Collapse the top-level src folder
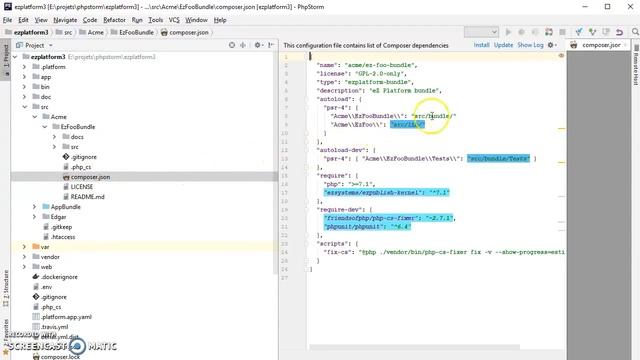 click(x=24, y=107)
